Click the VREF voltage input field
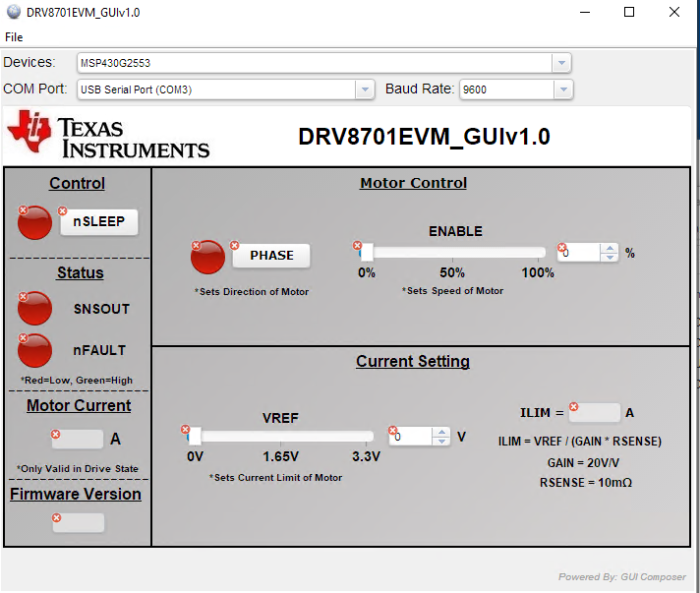Image resolution: width=700 pixels, height=593 pixels. tap(411, 437)
